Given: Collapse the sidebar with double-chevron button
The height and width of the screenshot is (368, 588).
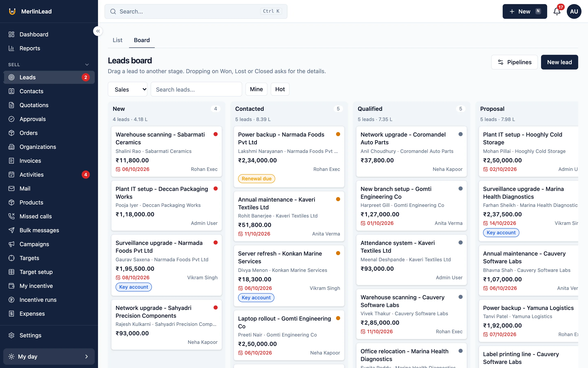Looking at the screenshot, I should pyautogui.click(x=98, y=31).
